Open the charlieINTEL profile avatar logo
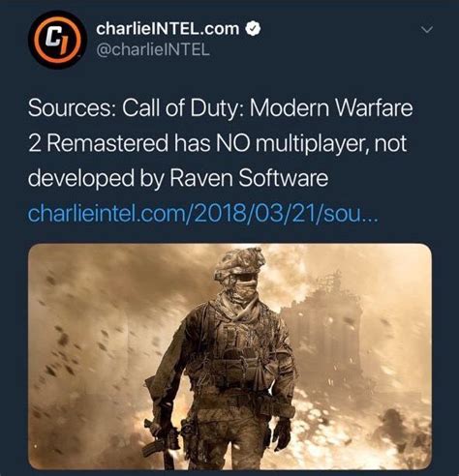The height and width of the screenshot is (476, 459). (x=57, y=40)
